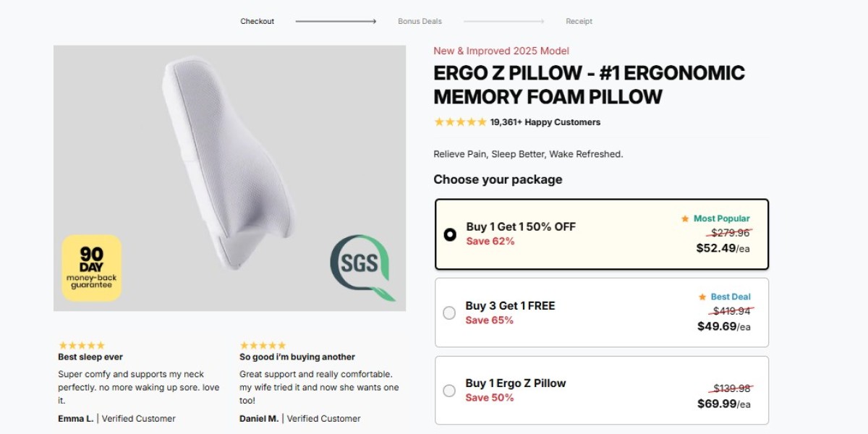Screen dimensions: 868x434
Task: Click Emma L. Verified Customer label
Action: [x=116, y=418]
